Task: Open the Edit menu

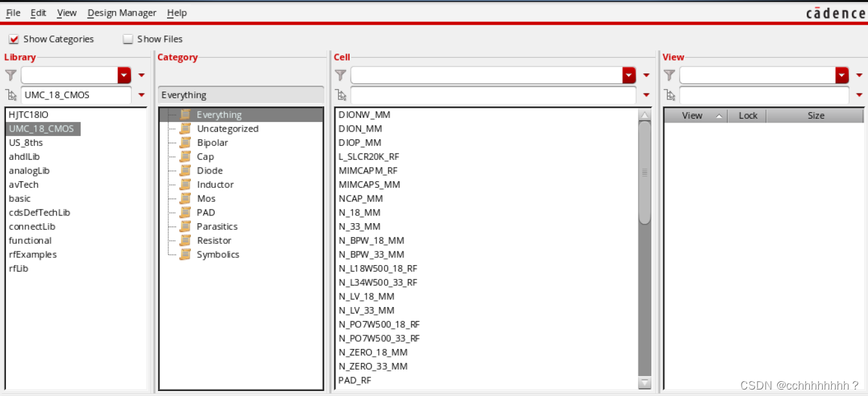Action: [x=38, y=13]
